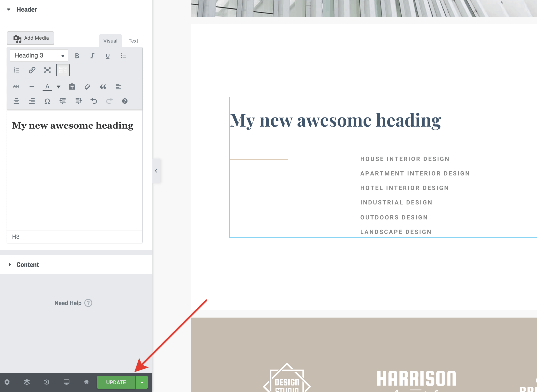Click the Add Media button
This screenshot has height=392, width=537.
click(30, 38)
